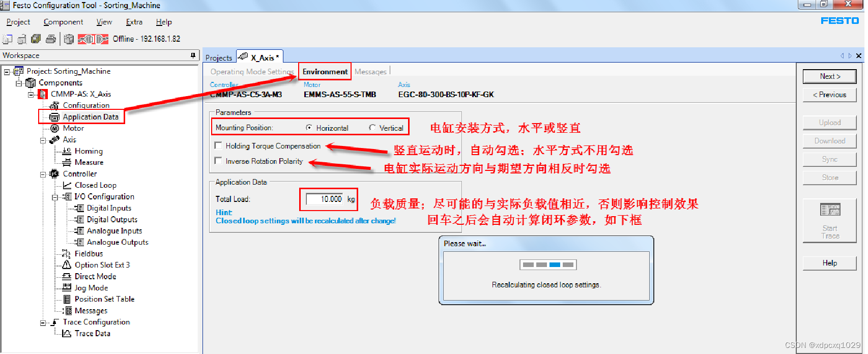
Task: Open the View menu
Action: pos(104,22)
